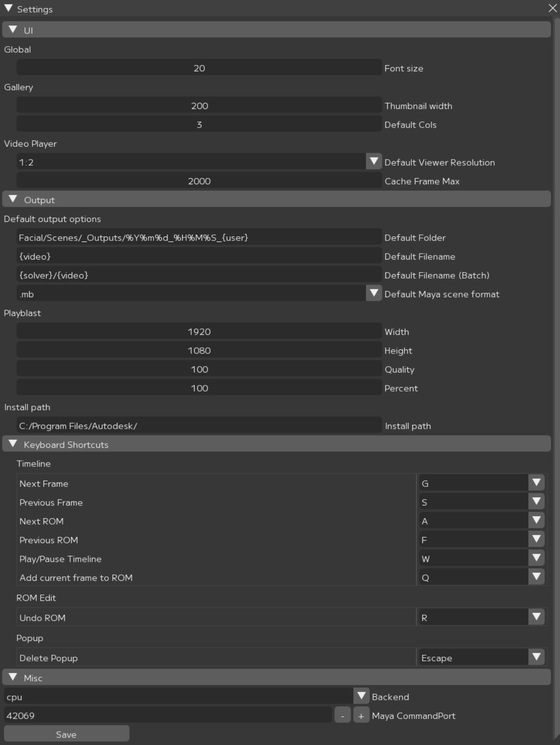The height and width of the screenshot is (745, 560).
Task: Collapse the UI section header
Action: click(14, 30)
